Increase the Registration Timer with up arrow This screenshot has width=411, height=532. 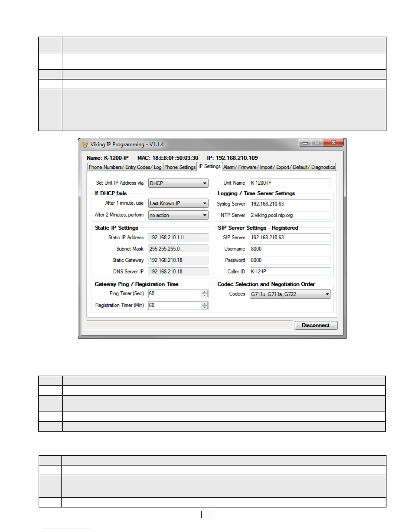pos(205,303)
